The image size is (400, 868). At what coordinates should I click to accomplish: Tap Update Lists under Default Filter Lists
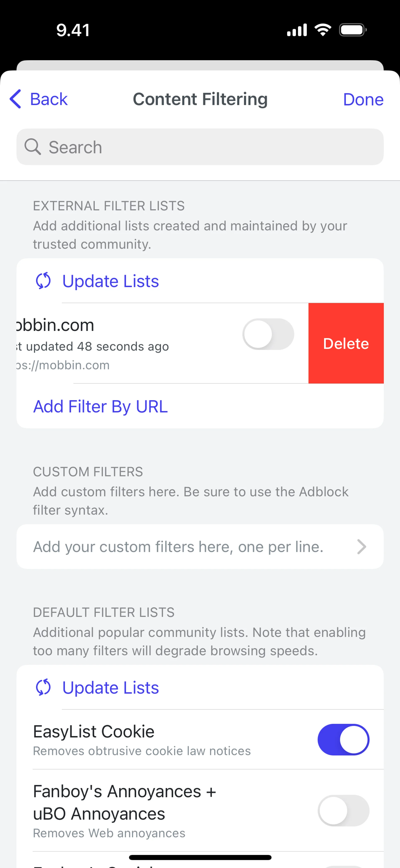[x=110, y=688]
